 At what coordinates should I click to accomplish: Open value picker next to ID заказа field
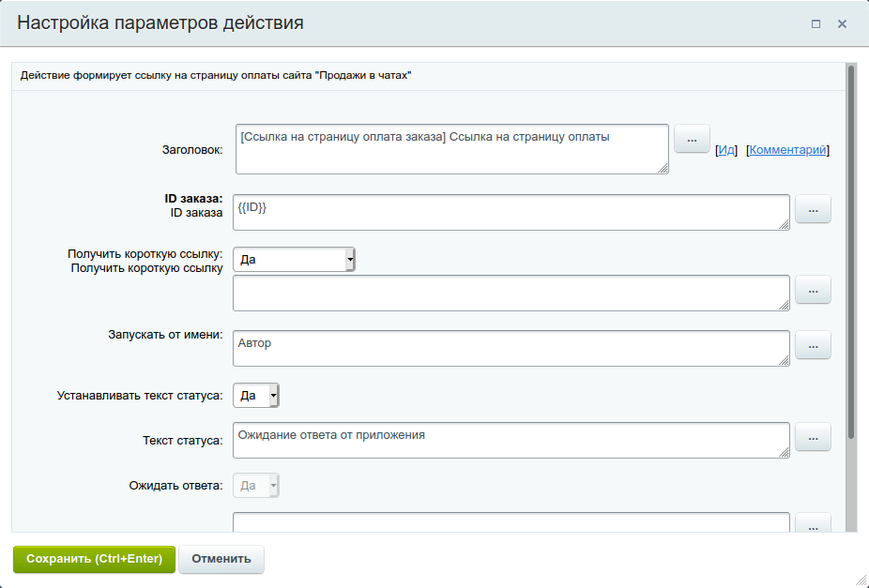(813, 209)
